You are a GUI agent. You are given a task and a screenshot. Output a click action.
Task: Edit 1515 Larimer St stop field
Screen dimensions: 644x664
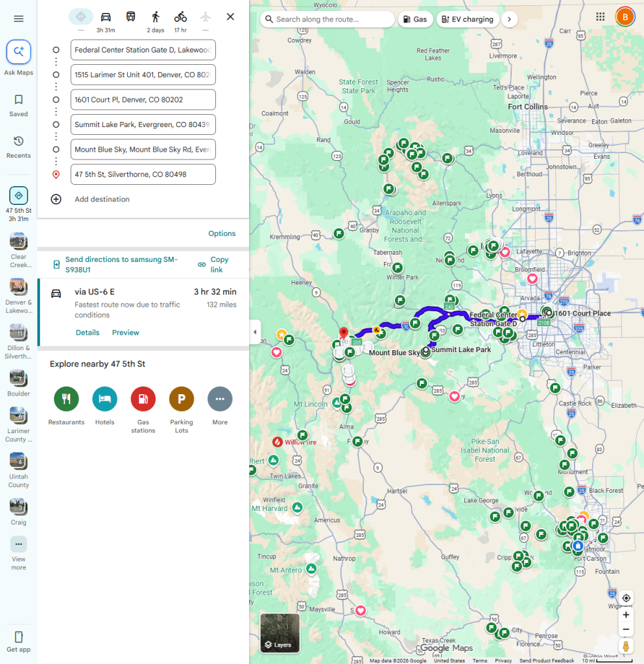143,75
